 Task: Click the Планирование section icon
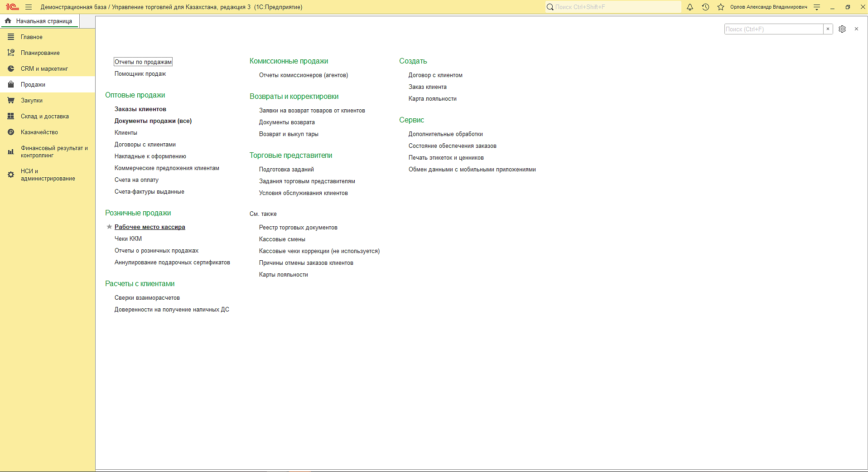pos(11,53)
